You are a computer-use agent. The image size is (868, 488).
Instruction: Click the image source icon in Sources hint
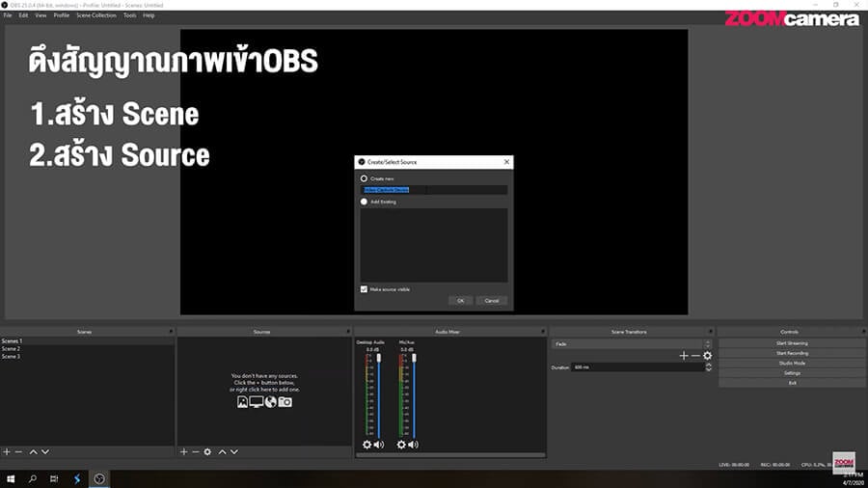pyautogui.click(x=242, y=402)
